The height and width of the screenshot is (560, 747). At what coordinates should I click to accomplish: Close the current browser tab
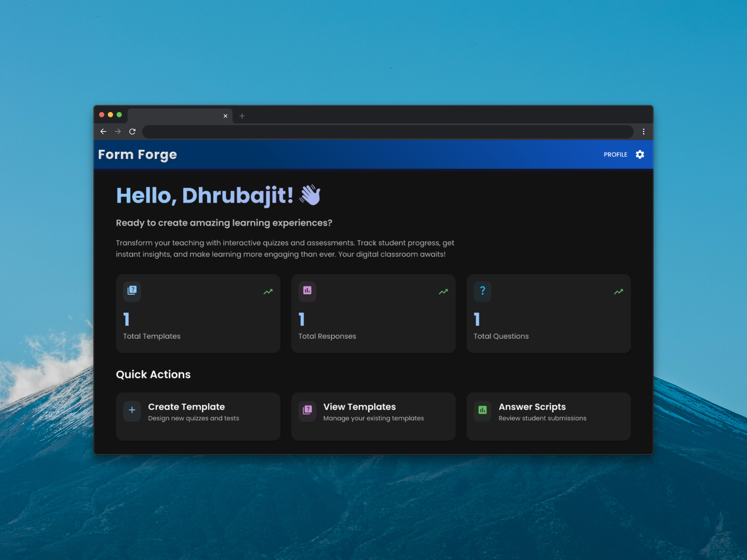tap(225, 116)
